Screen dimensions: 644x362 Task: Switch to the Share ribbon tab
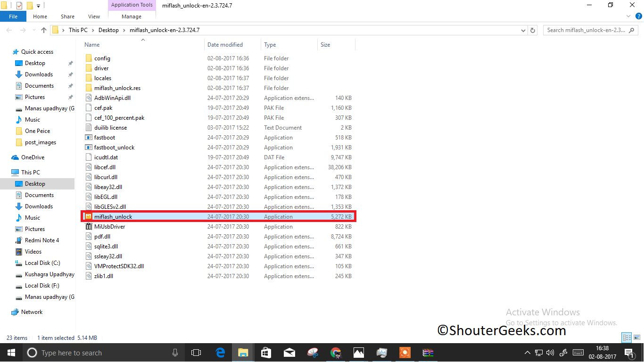(x=67, y=16)
